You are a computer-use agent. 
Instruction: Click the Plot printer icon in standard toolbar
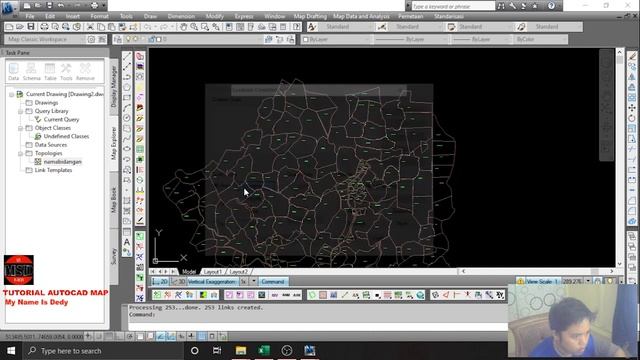pyautogui.click(x=44, y=27)
